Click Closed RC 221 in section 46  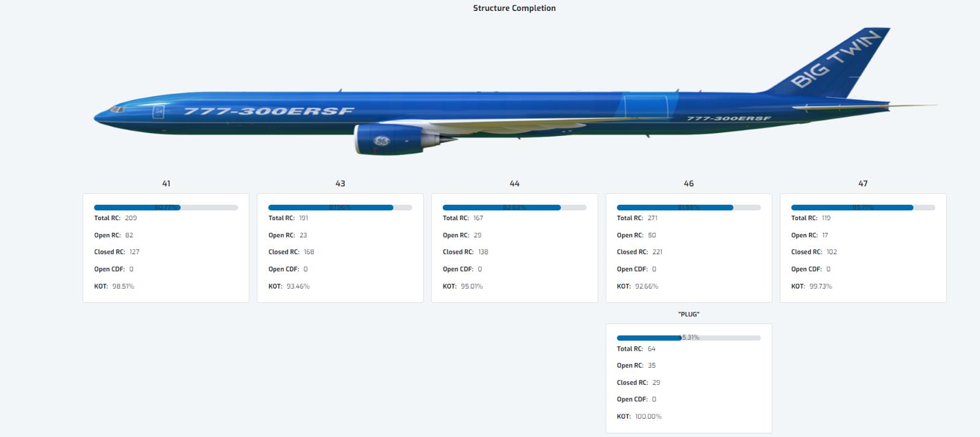pos(640,252)
